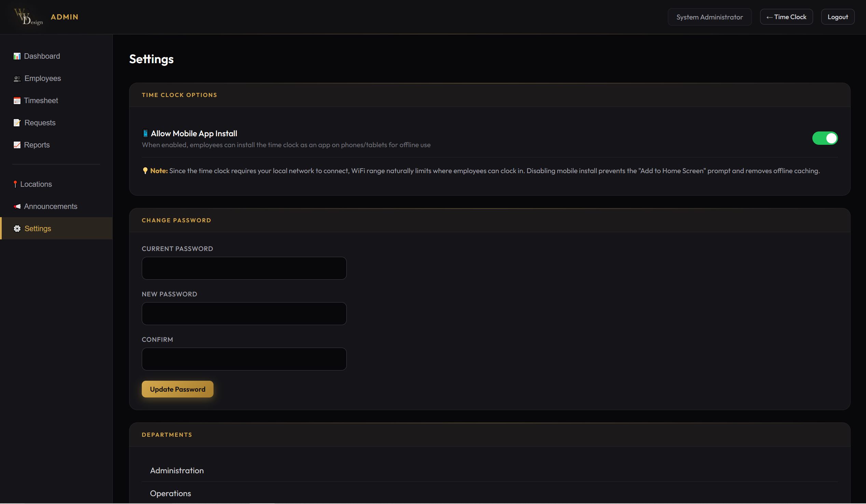Click the System Administrator user badge
This screenshot has width=866, height=504.
(x=709, y=17)
